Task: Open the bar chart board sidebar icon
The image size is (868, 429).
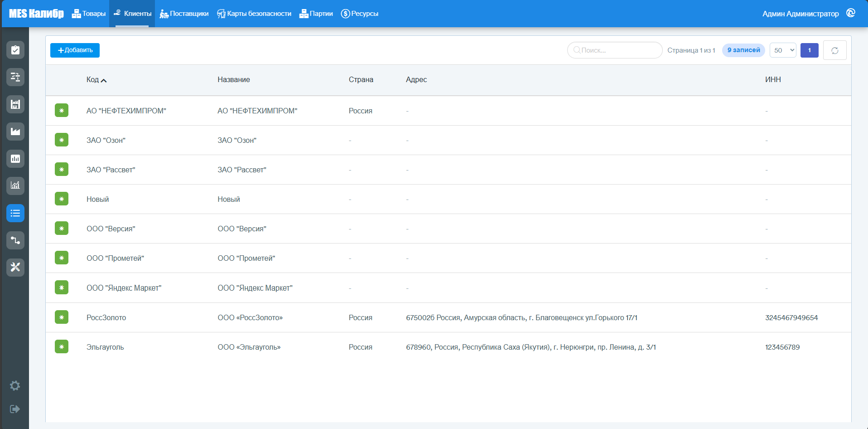Action: [x=15, y=159]
